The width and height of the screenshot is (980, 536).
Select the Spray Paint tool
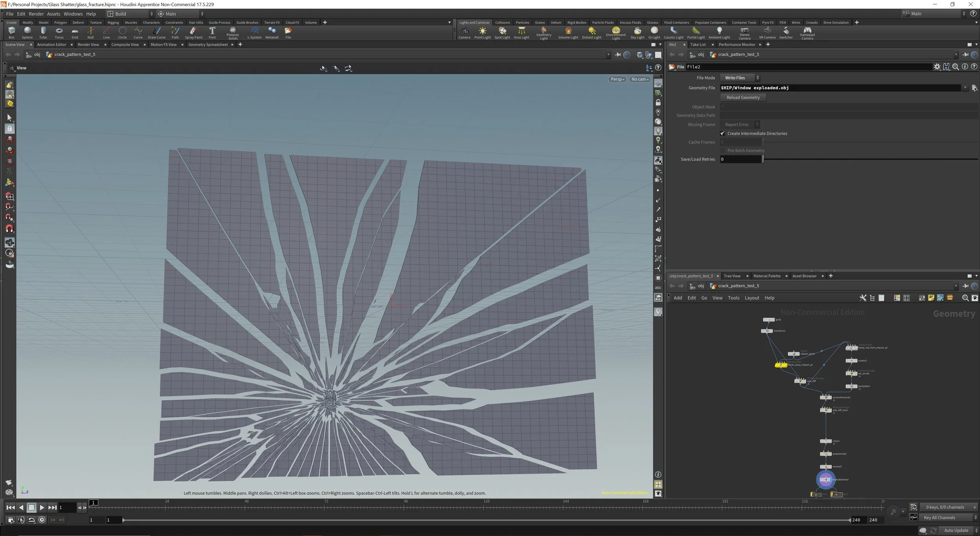[193, 32]
